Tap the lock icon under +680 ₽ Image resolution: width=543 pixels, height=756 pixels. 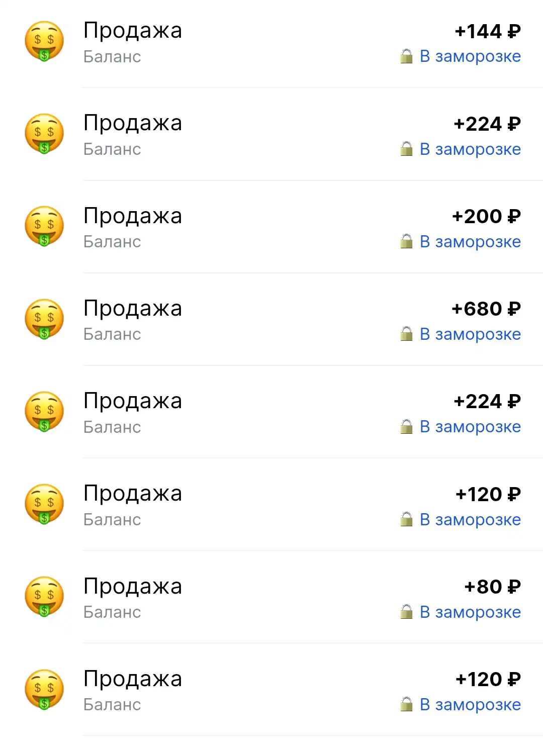coord(406,334)
